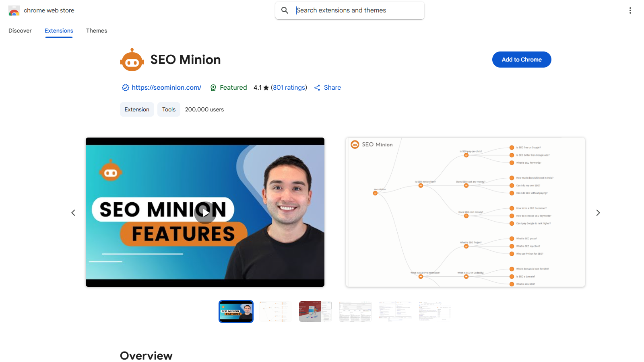Open the Chrome Web Store home icon

click(13, 10)
